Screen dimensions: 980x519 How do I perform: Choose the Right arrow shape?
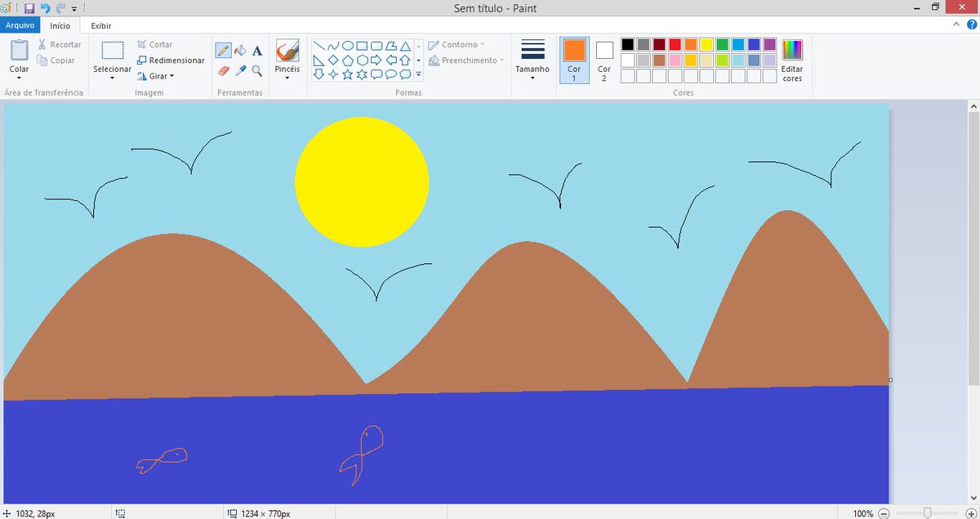click(376, 60)
